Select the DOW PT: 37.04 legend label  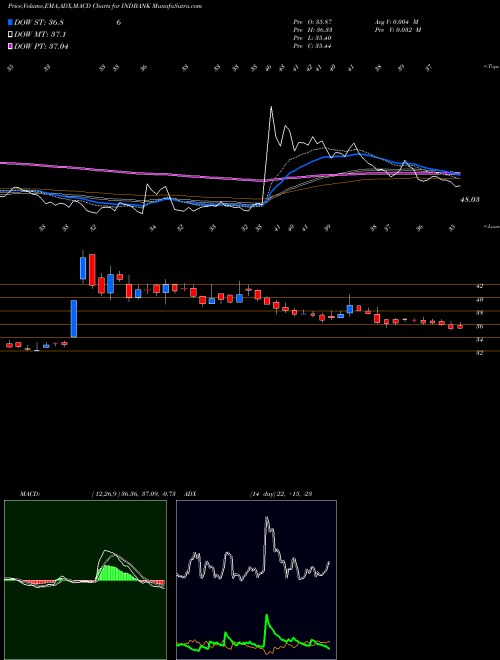(41, 46)
